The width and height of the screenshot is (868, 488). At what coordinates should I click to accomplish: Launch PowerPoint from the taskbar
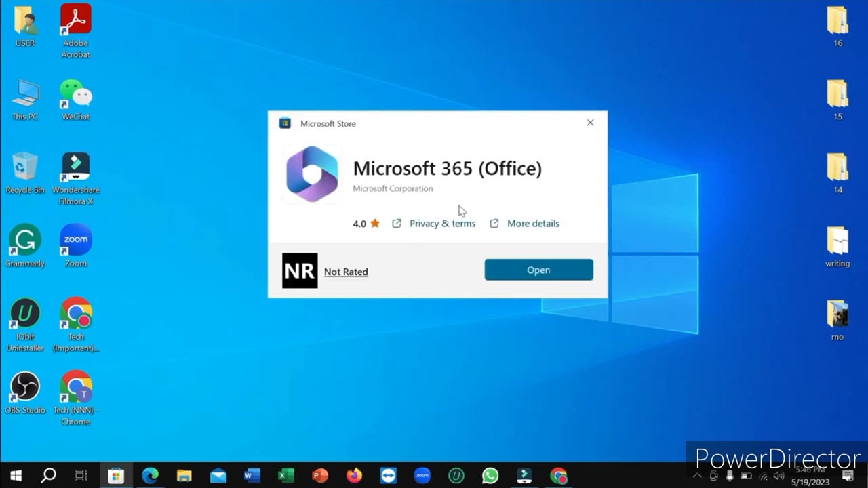click(320, 476)
